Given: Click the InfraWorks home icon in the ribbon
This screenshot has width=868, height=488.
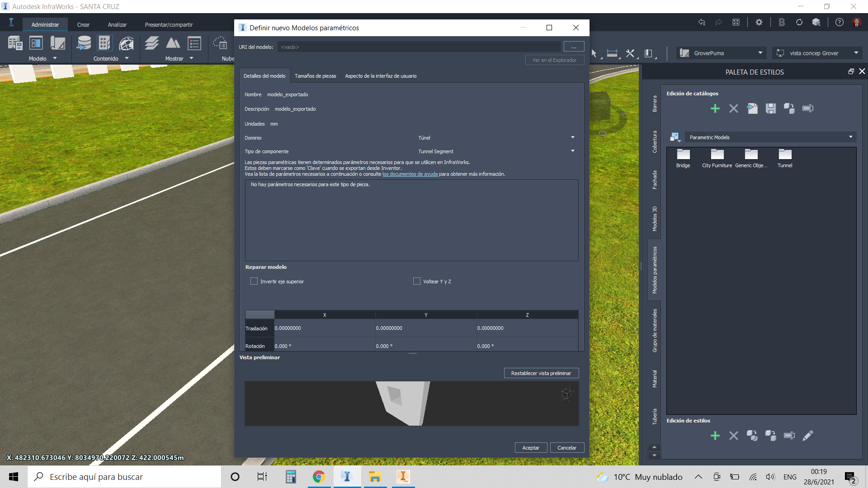Looking at the screenshot, I should pyautogui.click(x=11, y=22).
